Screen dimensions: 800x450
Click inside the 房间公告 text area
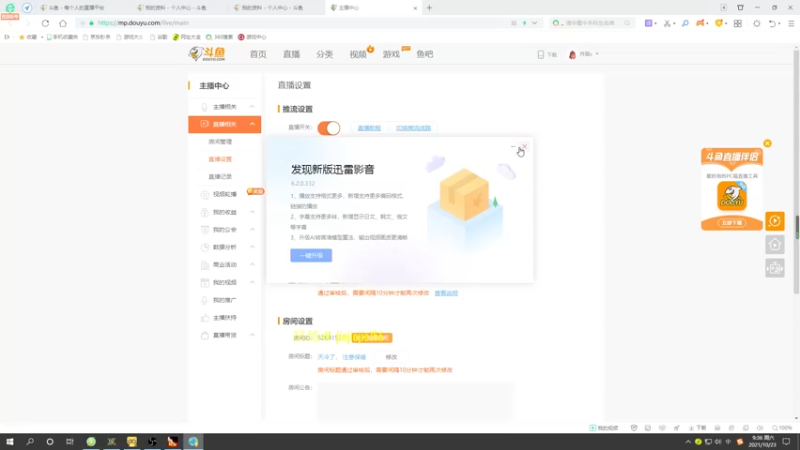click(x=415, y=402)
